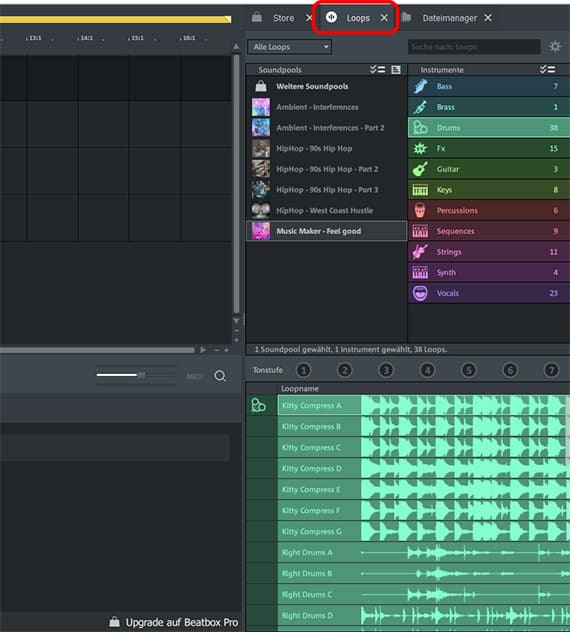Switch to the Loops tab
570x632 pixels.
358,18
